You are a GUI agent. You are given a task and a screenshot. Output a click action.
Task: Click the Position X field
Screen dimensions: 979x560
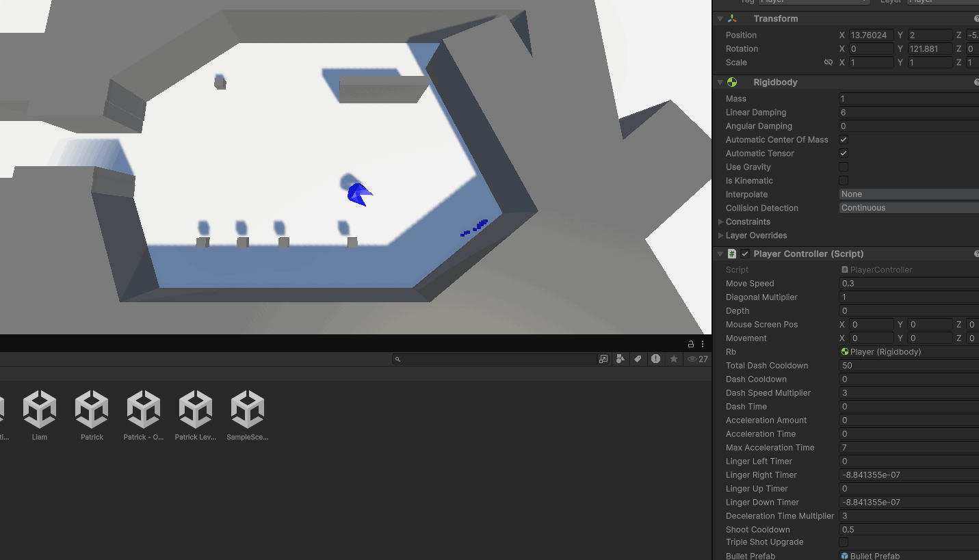point(871,35)
